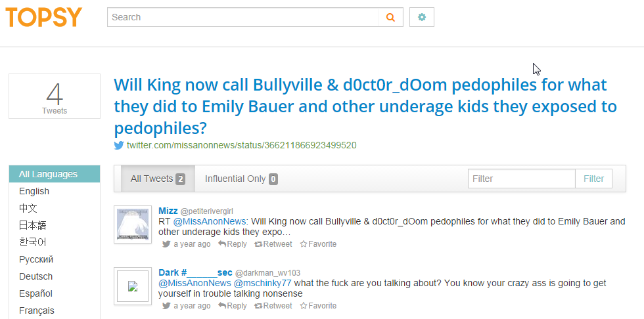The width and height of the screenshot is (644, 319).
Task: Reply to the Dark #______sec tweet
Action: 233,306
